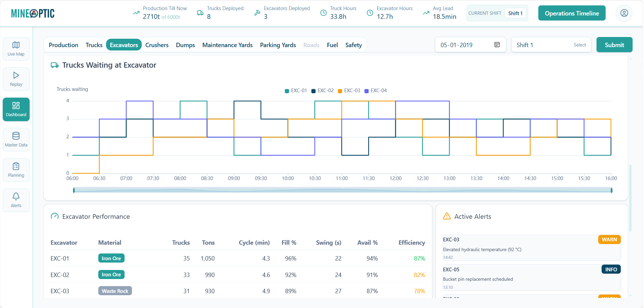Select the Excavators tab

pos(124,45)
